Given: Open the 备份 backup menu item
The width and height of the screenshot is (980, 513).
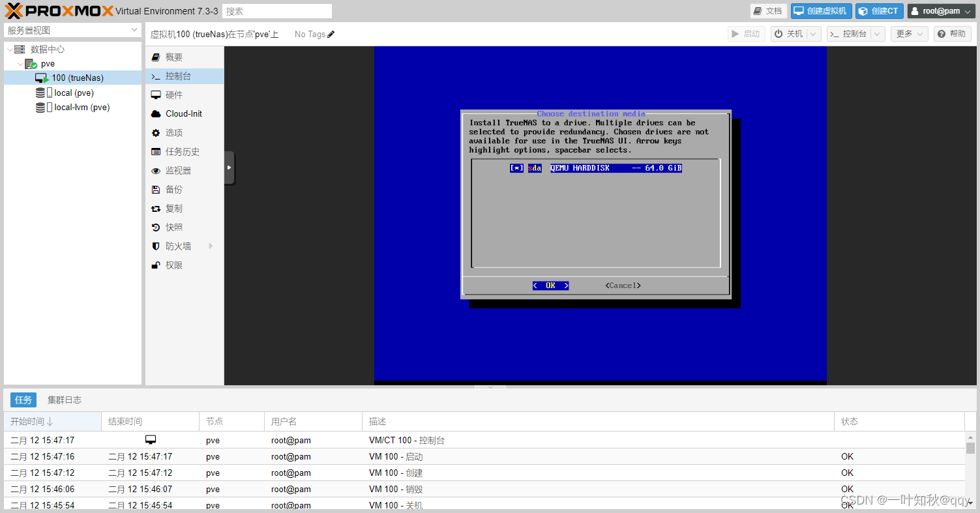Looking at the screenshot, I should 185,189.
